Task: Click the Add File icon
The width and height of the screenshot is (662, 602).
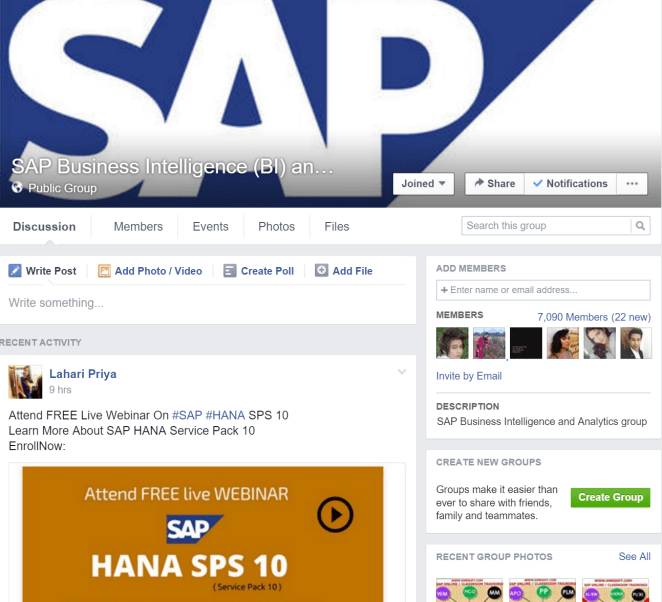Action: (321, 271)
